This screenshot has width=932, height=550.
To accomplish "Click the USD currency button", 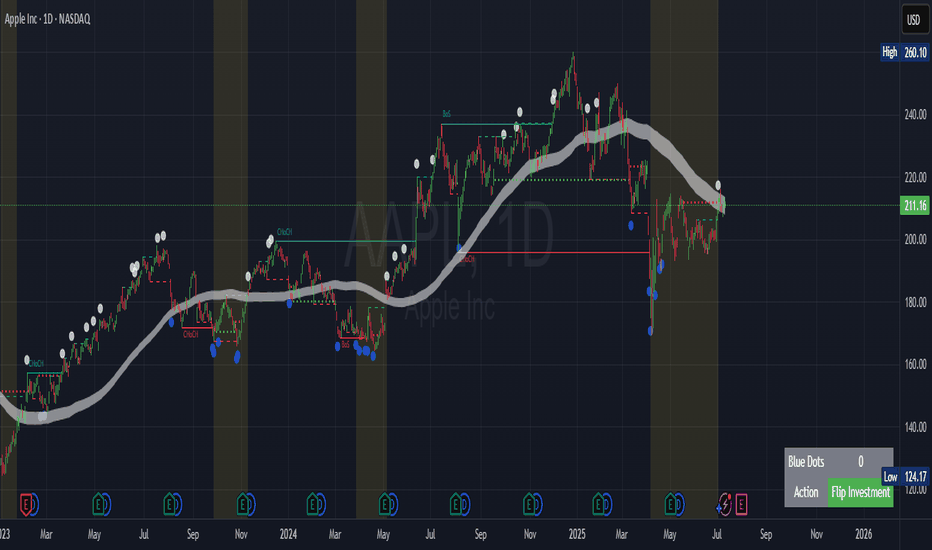I will (914, 20).
